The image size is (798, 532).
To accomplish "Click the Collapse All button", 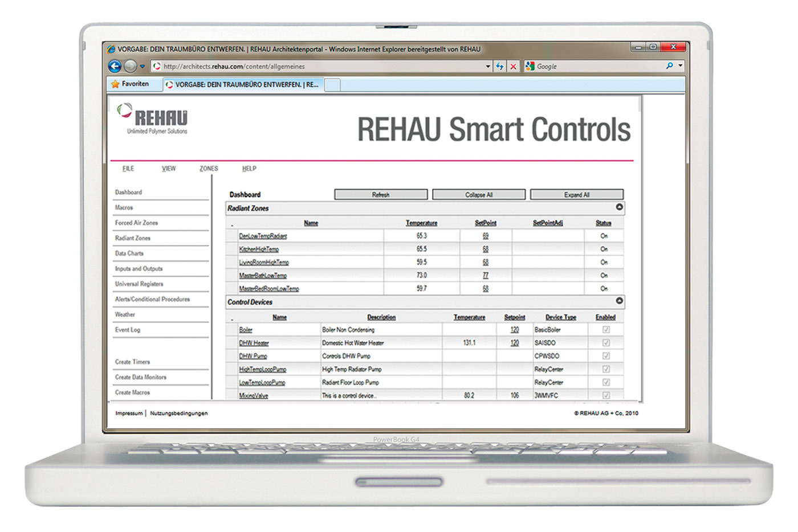I will [x=479, y=195].
